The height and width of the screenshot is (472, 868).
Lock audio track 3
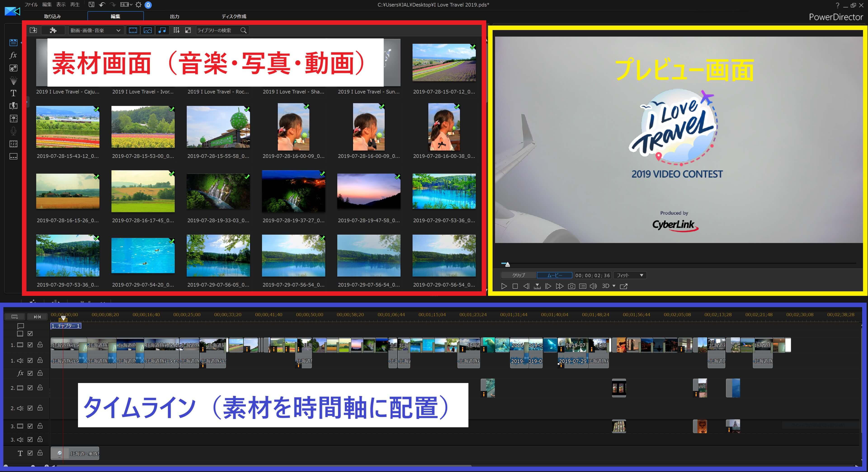[40, 439]
